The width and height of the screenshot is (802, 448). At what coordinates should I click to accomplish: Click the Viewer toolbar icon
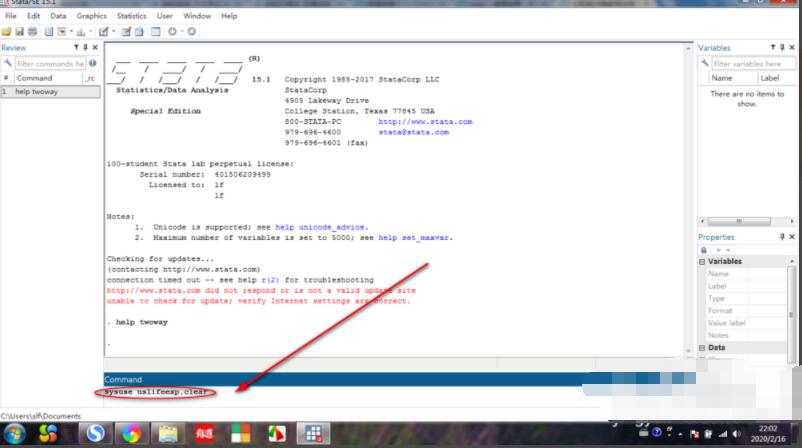tap(62, 32)
